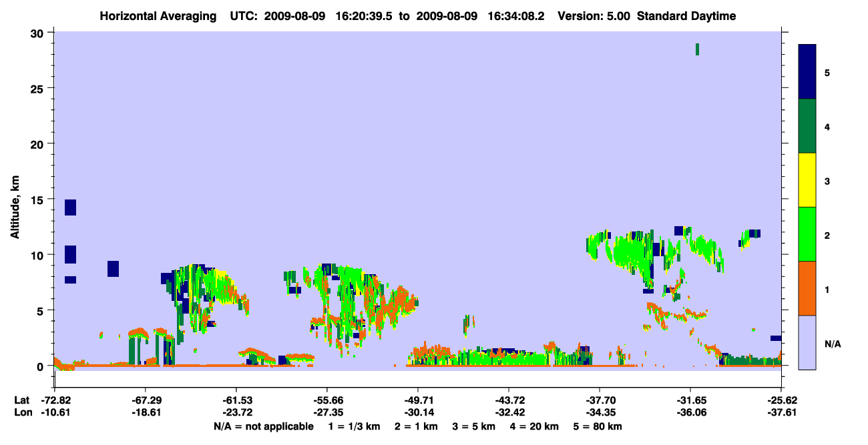Click the navy block near 14 km altitude
868x445 pixels.
(x=70, y=207)
